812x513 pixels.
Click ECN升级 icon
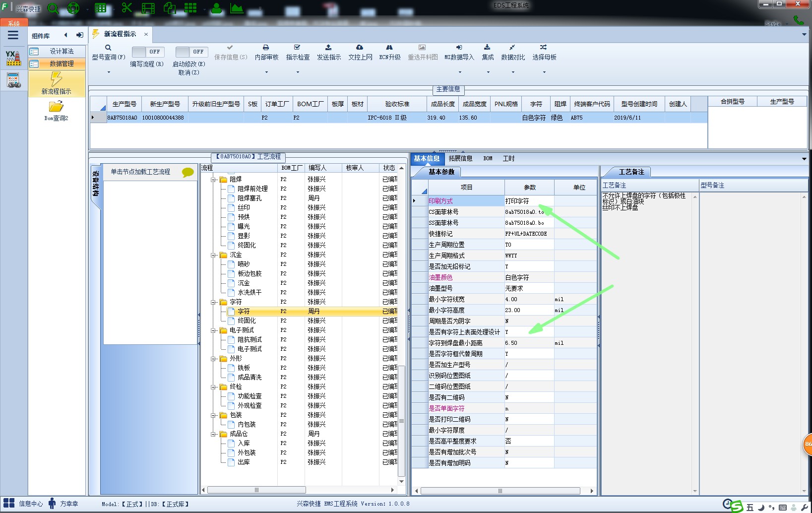pyautogui.click(x=389, y=53)
